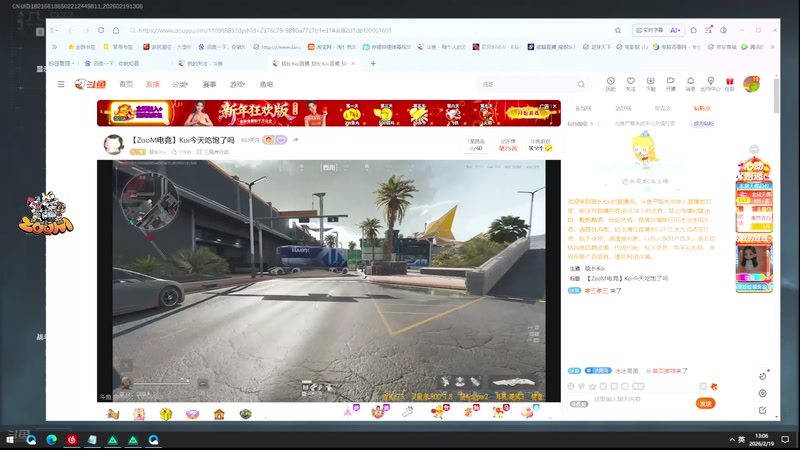Expand the 游戏 nav dropdown
Screen dimensions: 800x450
pyautogui.click(x=237, y=84)
